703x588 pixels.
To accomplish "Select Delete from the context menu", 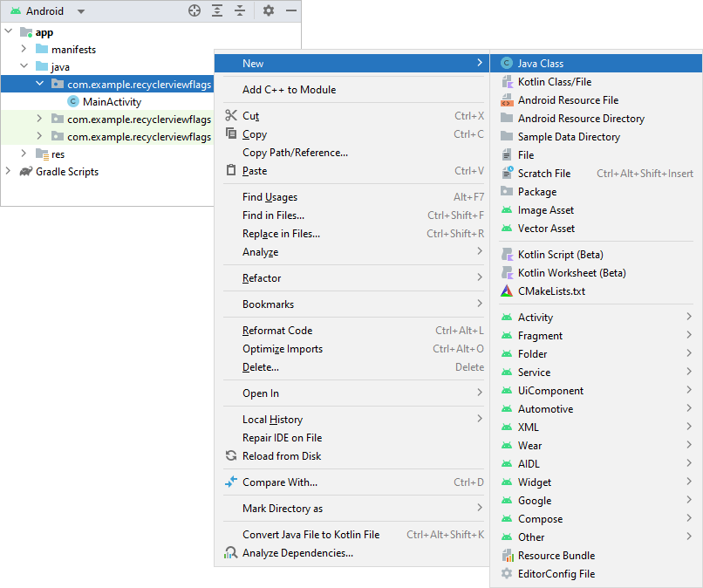I will coord(351,367).
